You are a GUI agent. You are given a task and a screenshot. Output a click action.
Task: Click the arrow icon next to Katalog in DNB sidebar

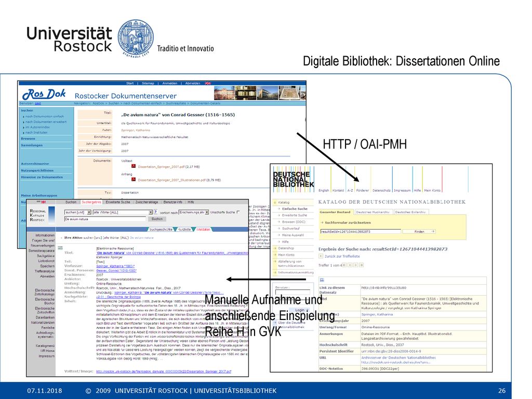[x=275, y=202]
